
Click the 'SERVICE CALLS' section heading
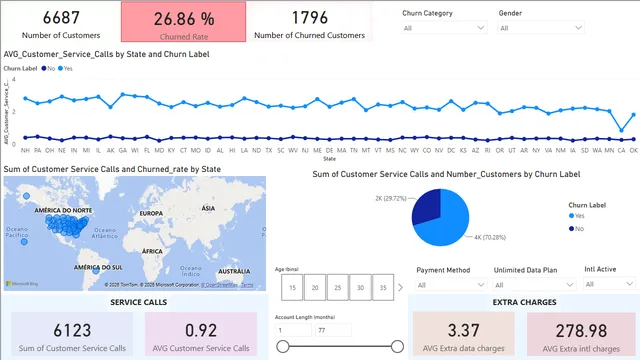(138, 302)
